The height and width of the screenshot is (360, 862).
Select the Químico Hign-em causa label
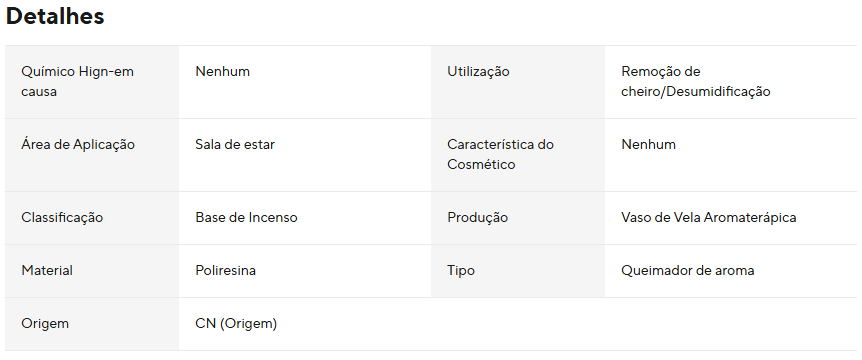(x=78, y=81)
